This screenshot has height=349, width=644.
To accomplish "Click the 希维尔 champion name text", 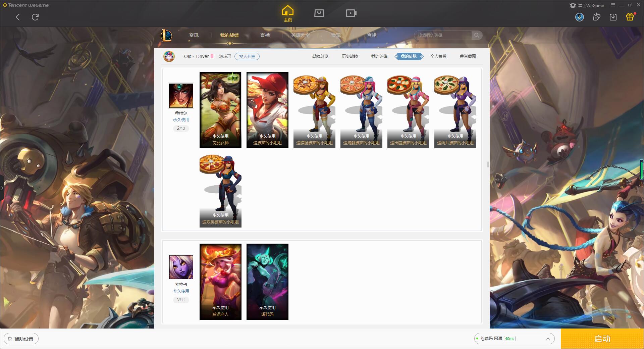I will tap(181, 113).
